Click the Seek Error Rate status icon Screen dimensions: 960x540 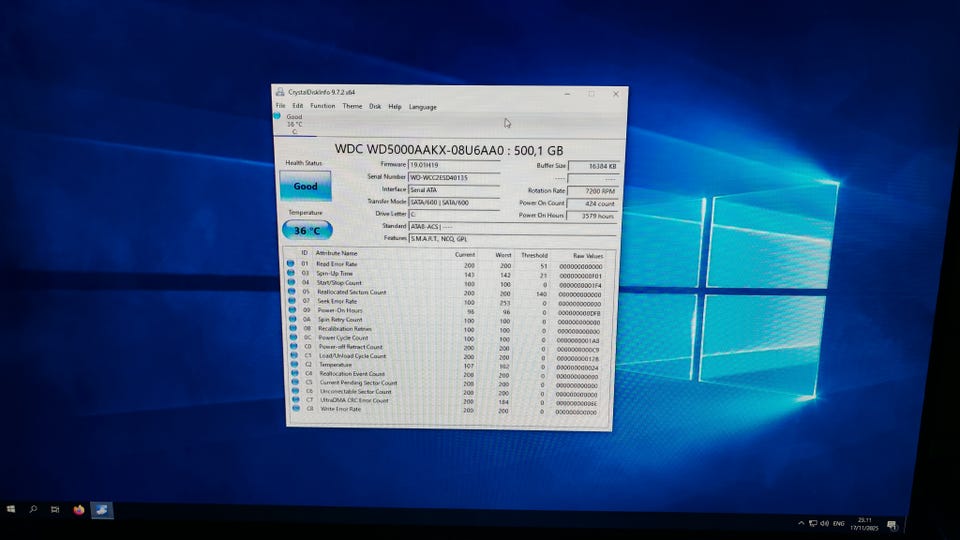tap(292, 301)
